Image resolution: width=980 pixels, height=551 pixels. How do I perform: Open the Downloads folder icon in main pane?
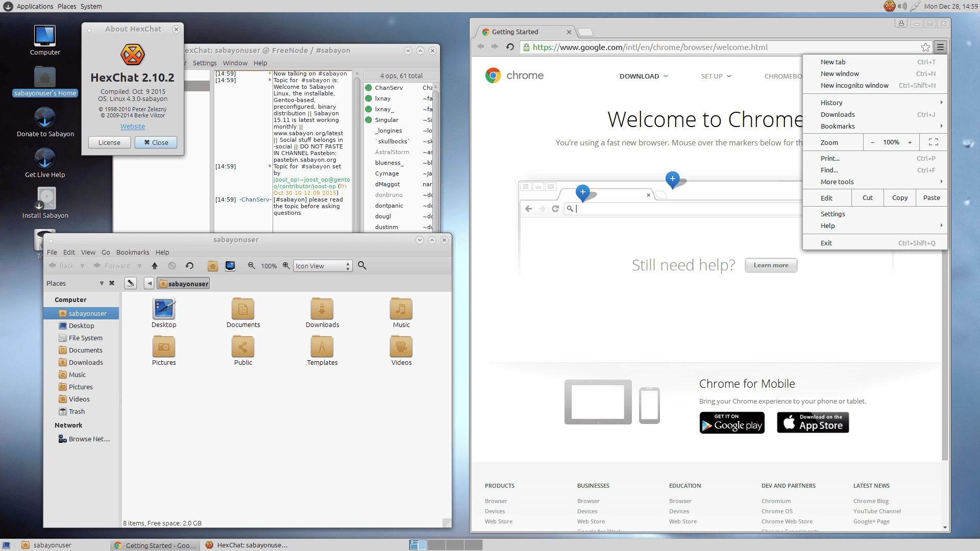[x=322, y=313]
